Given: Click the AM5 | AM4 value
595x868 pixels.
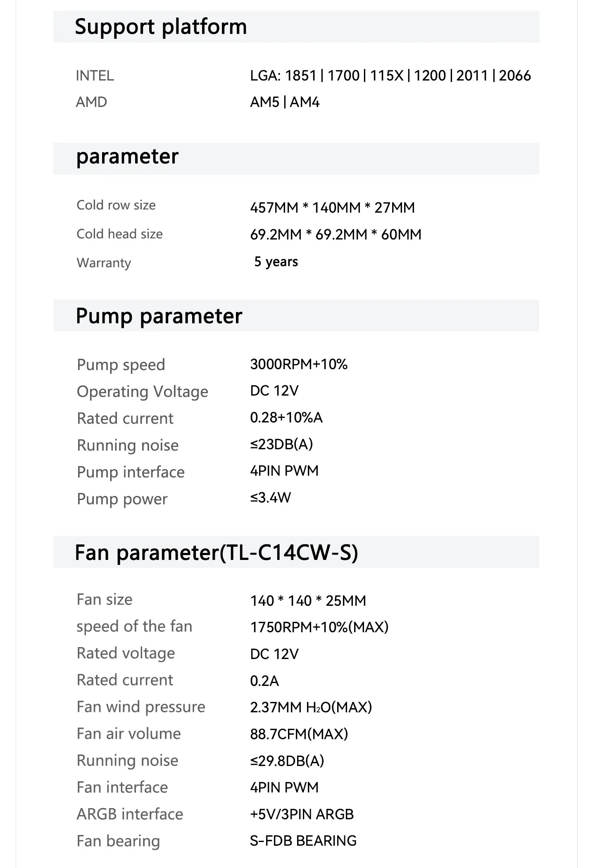Looking at the screenshot, I should 285,102.
